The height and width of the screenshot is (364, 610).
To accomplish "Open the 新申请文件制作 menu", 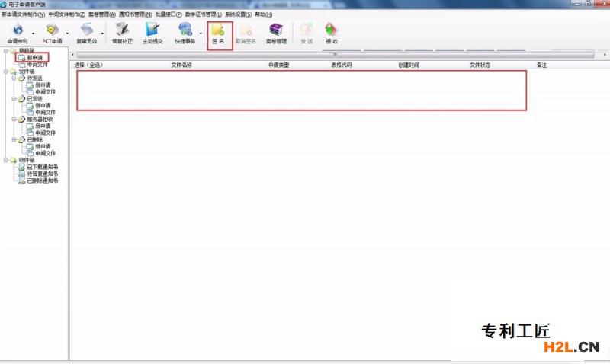I will [23, 14].
